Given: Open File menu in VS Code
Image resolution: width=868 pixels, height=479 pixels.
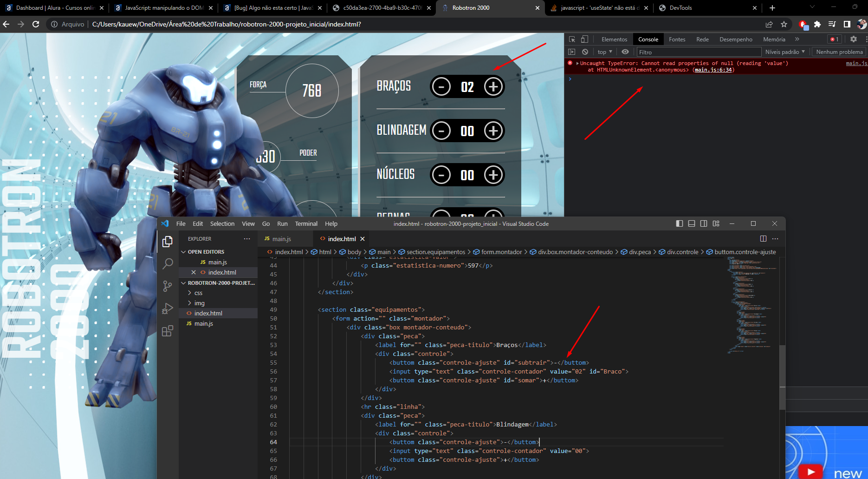Looking at the screenshot, I should [181, 223].
